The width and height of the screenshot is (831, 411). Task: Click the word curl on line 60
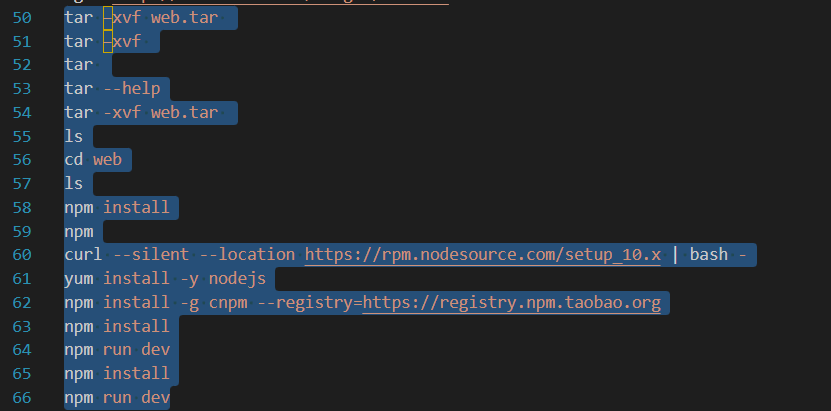83,255
